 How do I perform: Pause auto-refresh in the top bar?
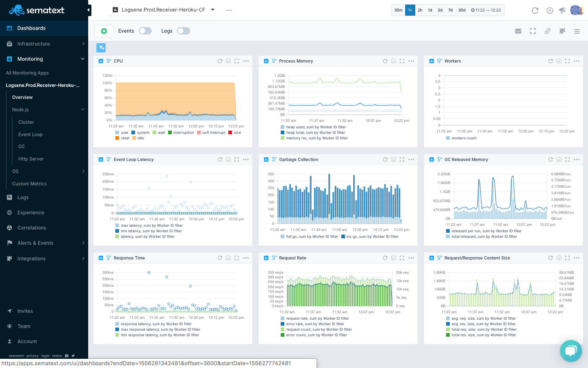click(549, 11)
